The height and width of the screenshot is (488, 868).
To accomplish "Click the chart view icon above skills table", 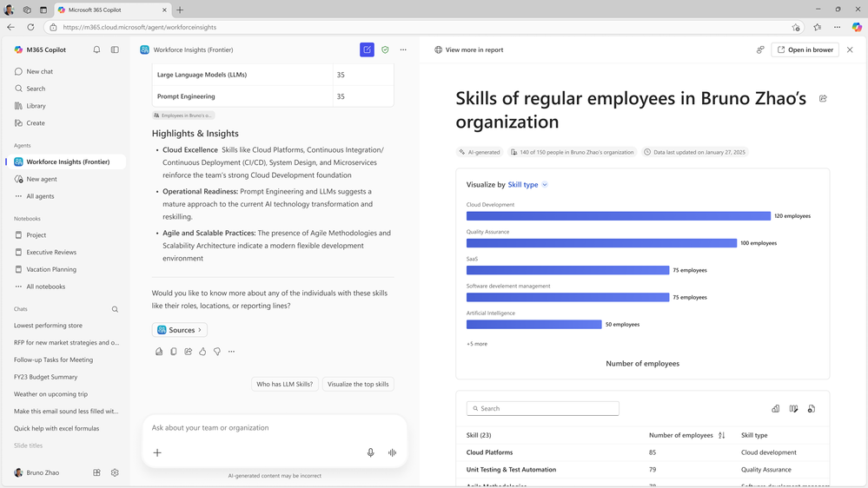I will tap(776, 408).
